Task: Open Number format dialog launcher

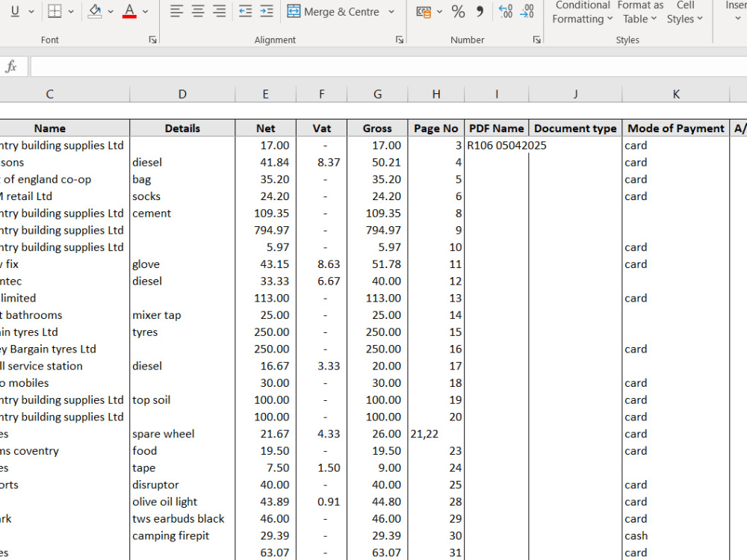Action: click(x=537, y=40)
